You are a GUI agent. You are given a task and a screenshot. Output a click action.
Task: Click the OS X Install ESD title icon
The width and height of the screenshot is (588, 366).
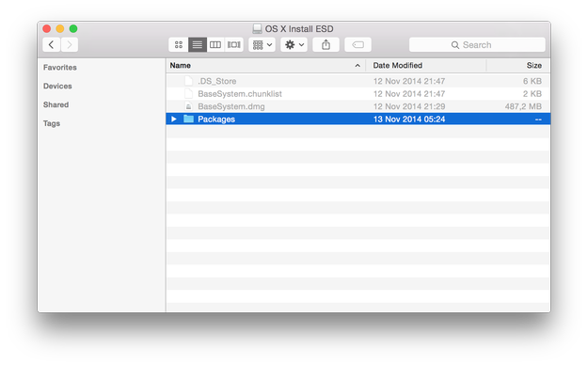257,29
